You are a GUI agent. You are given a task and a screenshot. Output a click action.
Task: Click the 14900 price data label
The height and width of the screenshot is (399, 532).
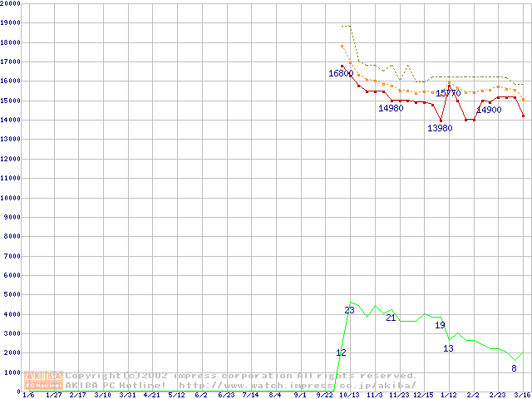click(489, 110)
